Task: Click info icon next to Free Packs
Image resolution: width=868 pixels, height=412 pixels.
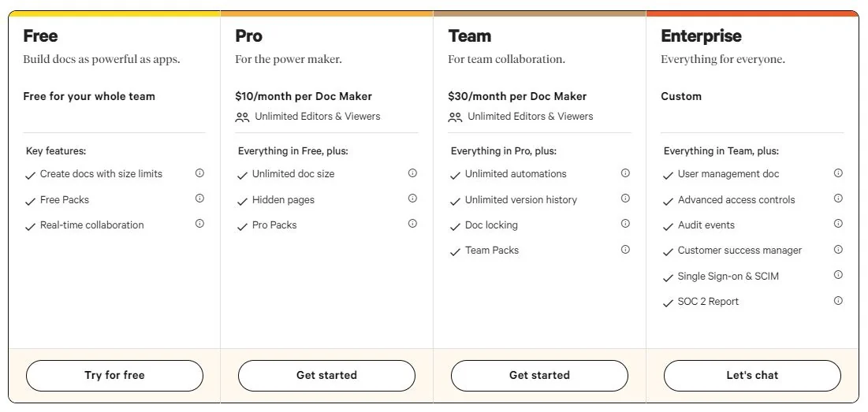Action: coord(199,199)
